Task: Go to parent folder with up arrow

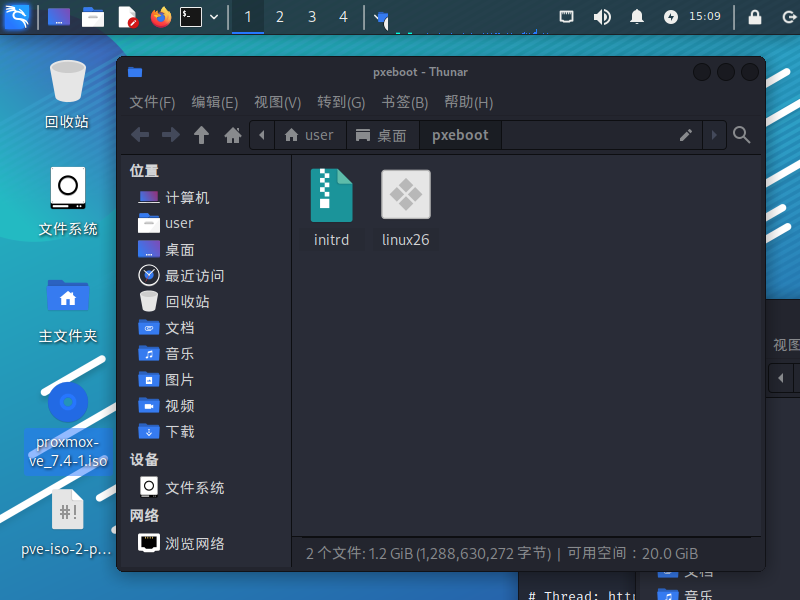Action: click(202, 135)
